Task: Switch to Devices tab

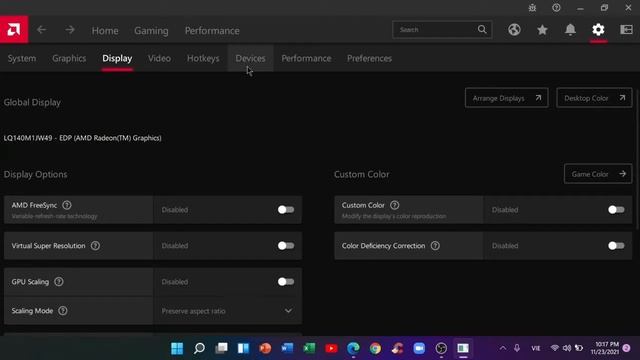Action: (x=250, y=58)
